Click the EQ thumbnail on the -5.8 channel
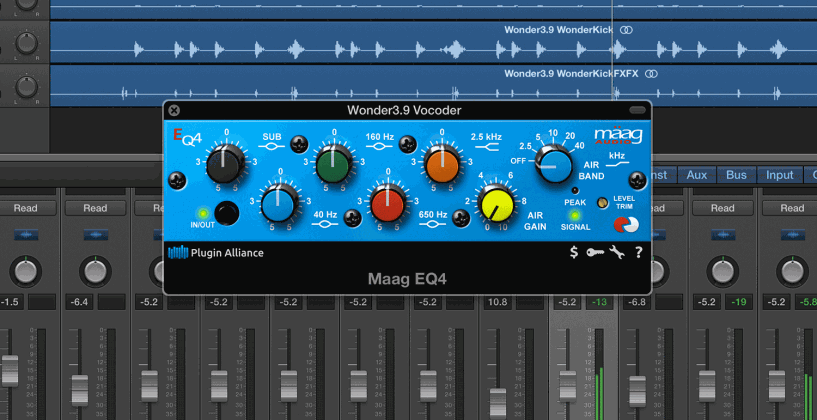Image resolution: width=817 pixels, height=420 pixels. pos(792,235)
